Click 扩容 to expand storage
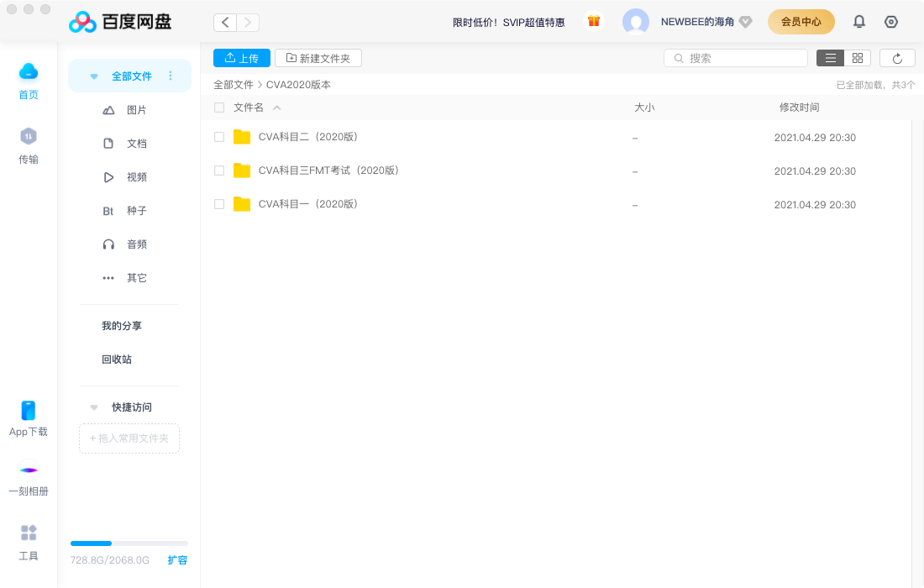Viewport: 924px width, 588px height. pos(177,560)
